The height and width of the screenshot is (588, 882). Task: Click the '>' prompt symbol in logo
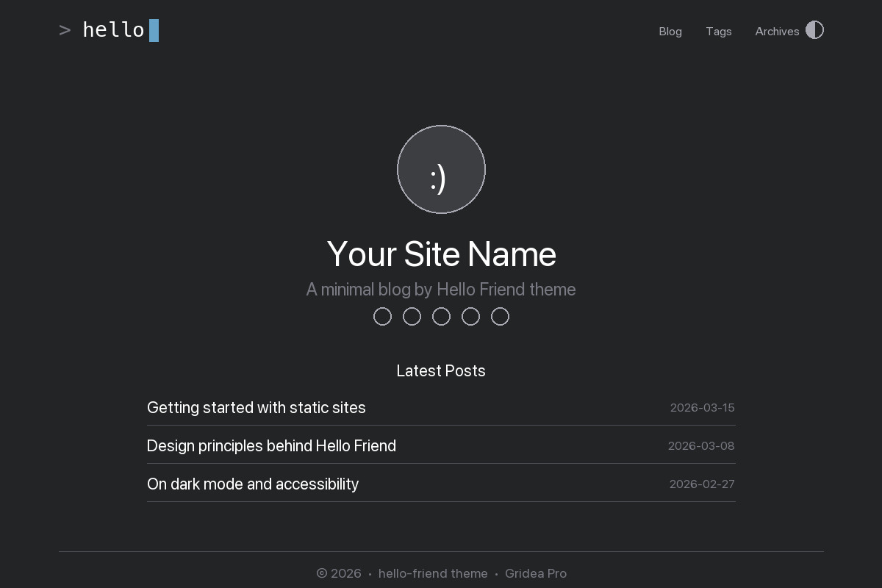tap(65, 30)
